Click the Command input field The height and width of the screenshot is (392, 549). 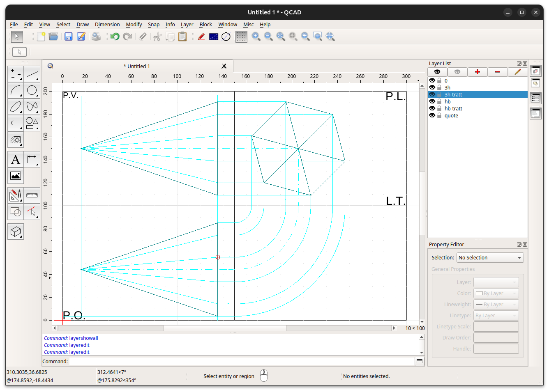coord(242,362)
